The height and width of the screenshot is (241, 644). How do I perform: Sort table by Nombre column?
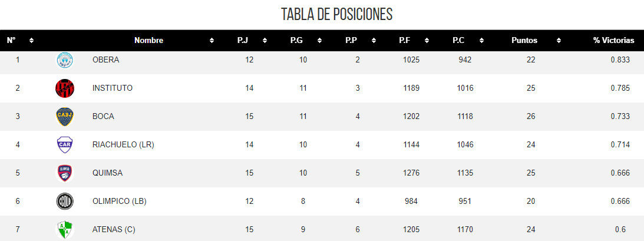(148, 41)
